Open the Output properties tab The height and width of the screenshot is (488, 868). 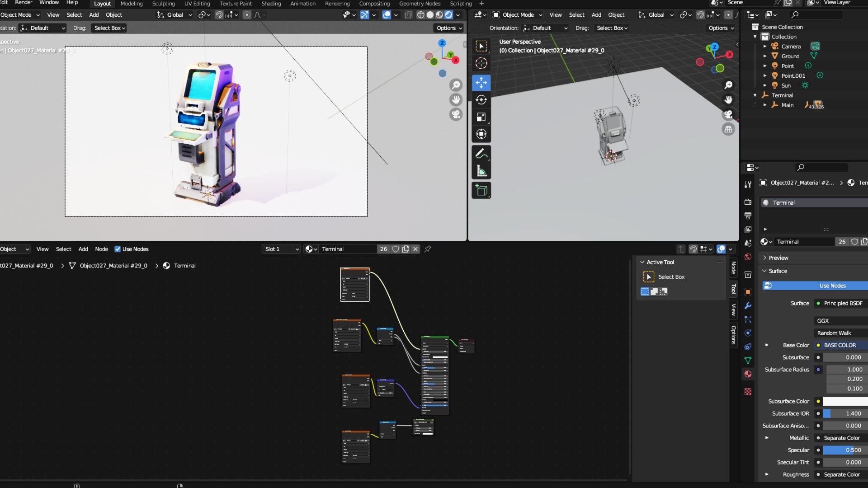coord(748,216)
